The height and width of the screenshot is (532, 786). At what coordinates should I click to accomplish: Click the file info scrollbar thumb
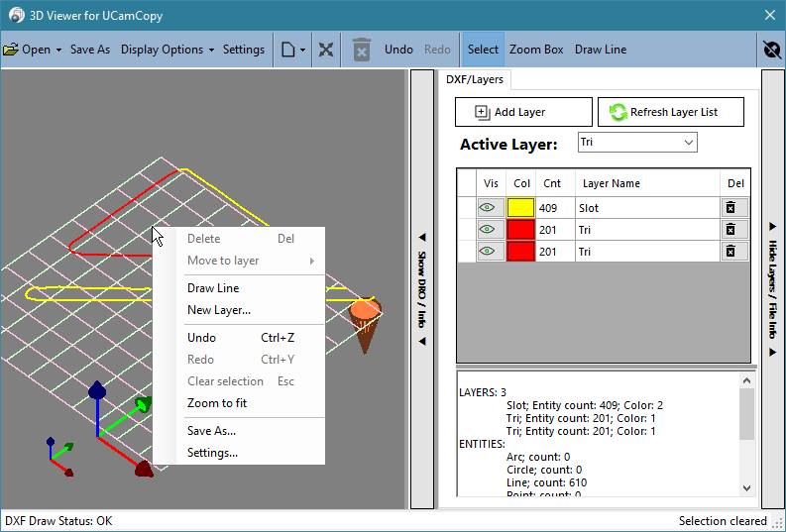point(747,414)
